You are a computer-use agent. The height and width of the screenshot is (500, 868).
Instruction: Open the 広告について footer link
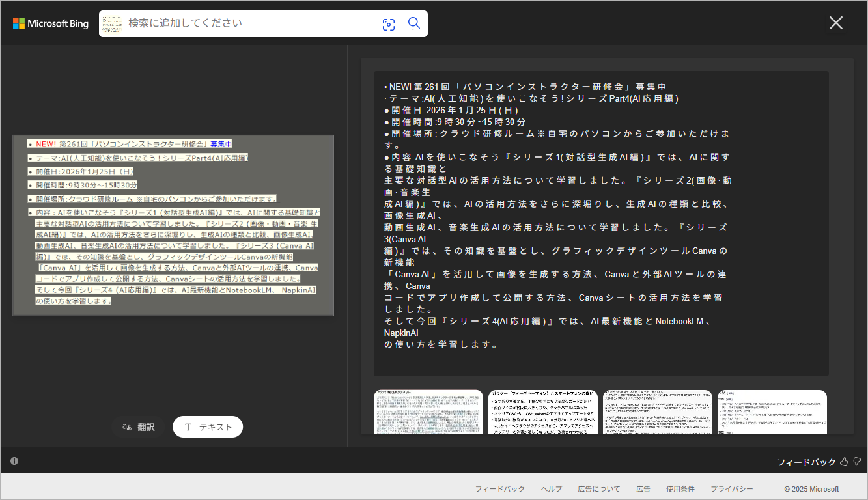tap(598, 488)
